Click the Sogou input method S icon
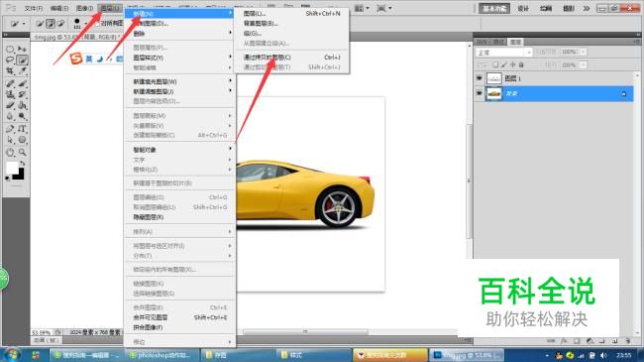The image size is (644, 362). coord(76,59)
